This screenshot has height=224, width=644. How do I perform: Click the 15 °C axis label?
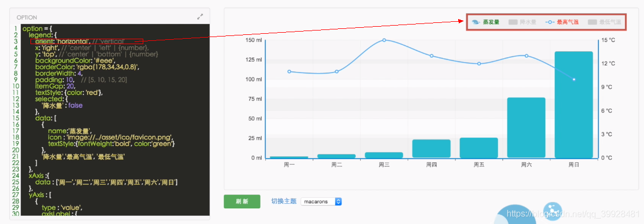tap(609, 40)
